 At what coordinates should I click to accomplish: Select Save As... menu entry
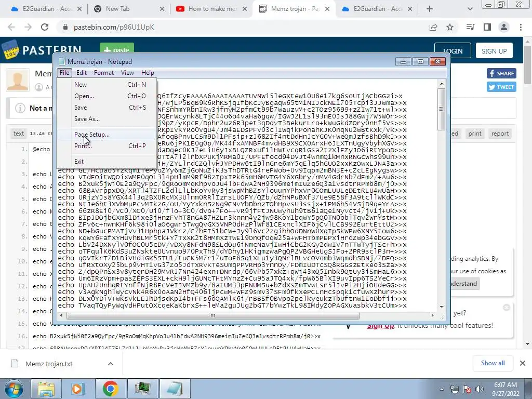pos(107,119)
